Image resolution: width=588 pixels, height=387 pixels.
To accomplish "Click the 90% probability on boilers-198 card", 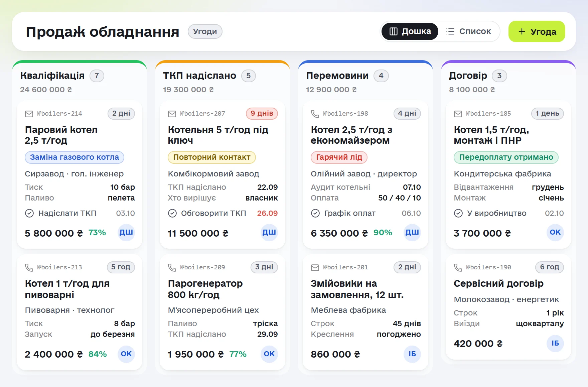I will 383,233.
